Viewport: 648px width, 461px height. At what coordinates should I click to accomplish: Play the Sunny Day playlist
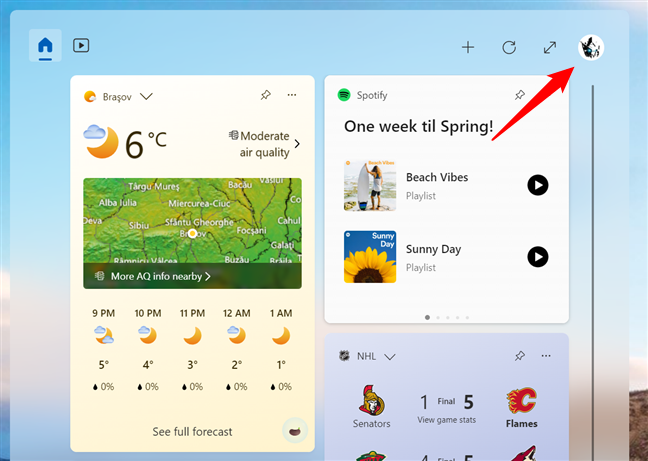[x=538, y=257]
